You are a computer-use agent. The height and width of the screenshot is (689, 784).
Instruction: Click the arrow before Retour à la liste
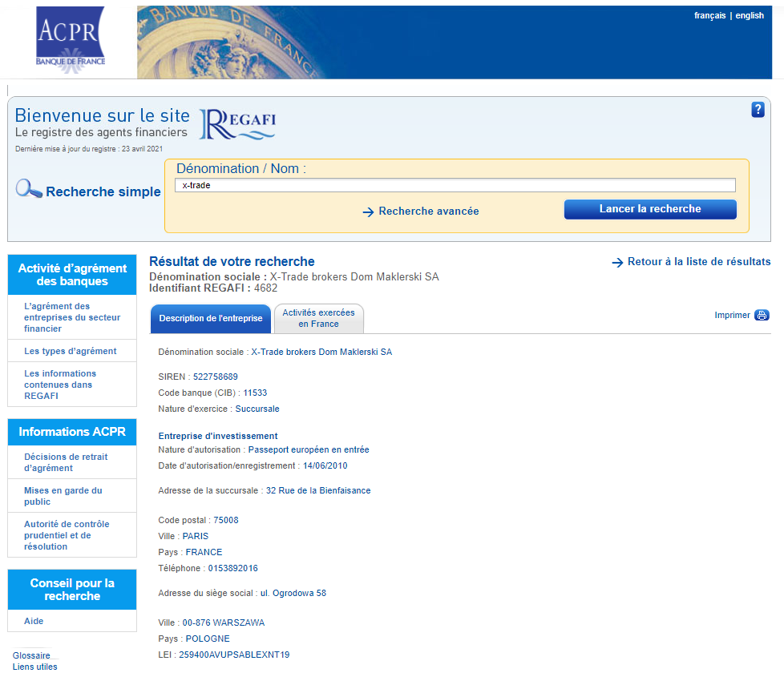click(617, 262)
